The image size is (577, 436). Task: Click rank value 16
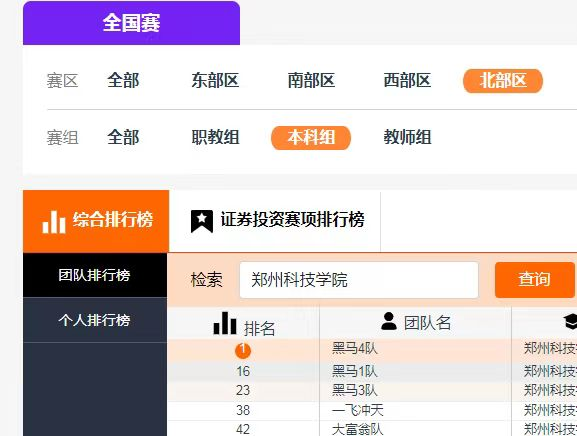pos(243,371)
